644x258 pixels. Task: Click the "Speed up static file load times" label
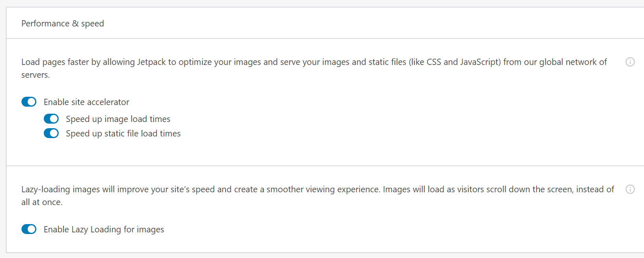pos(123,134)
